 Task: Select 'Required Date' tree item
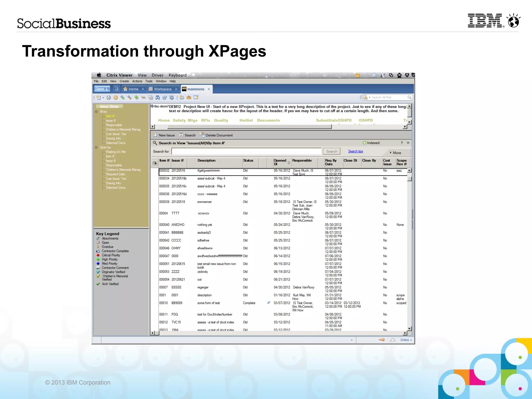click(x=115, y=174)
